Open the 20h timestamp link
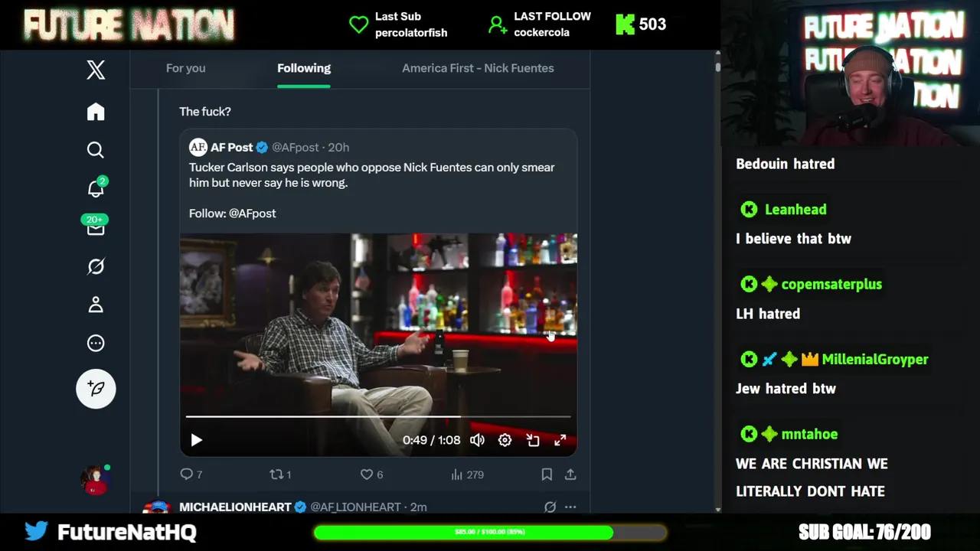Screen dimensions: 980x551 [x=338, y=147]
